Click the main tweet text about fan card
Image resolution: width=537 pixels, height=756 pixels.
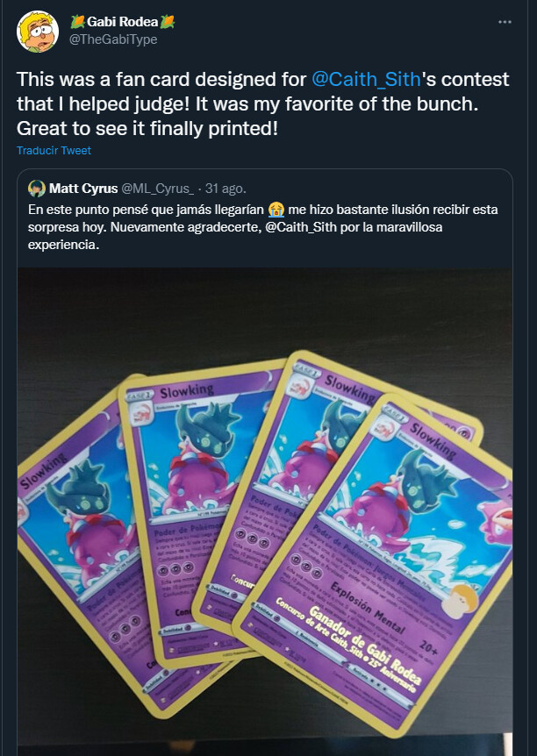(263, 104)
